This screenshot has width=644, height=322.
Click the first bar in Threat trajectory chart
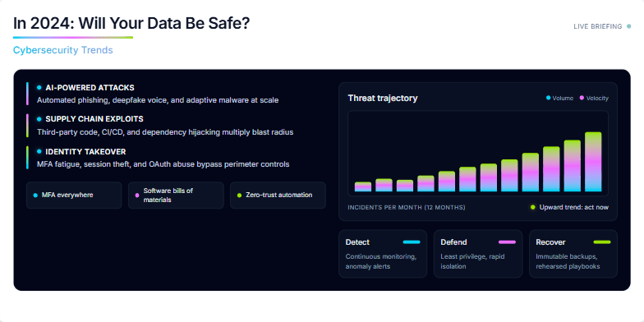pos(363,187)
